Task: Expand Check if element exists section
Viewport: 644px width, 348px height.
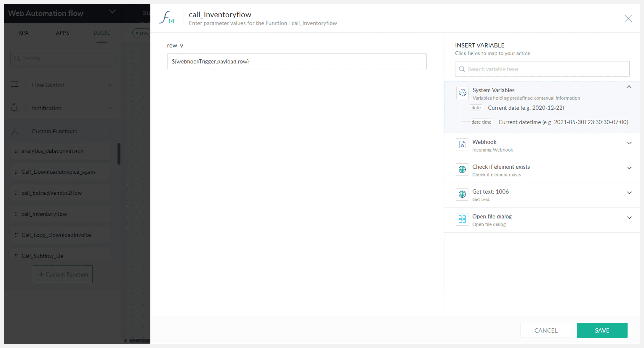Action: [629, 168]
